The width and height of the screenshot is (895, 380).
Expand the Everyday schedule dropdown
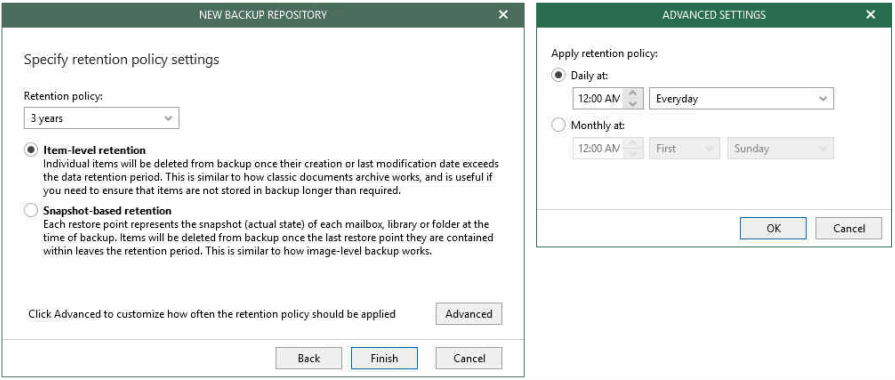tap(741, 98)
